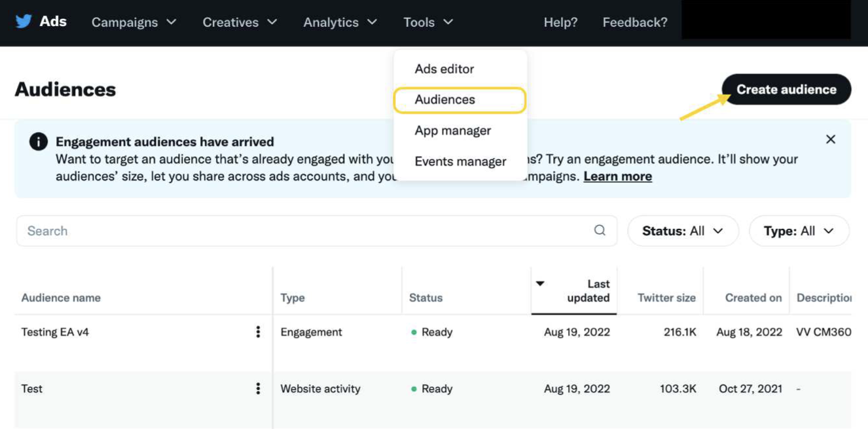Click Ready status of Testing EA v4
The image size is (868, 429).
click(432, 332)
